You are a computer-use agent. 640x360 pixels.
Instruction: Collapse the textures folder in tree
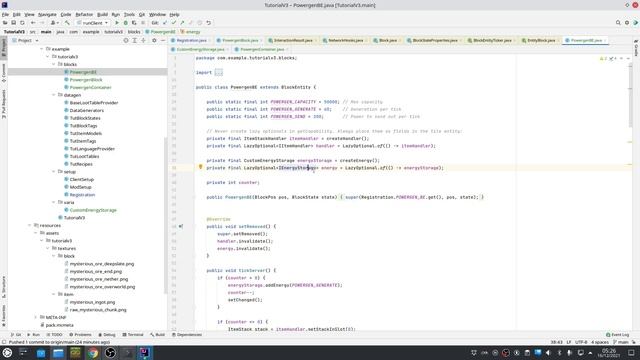point(48,249)
